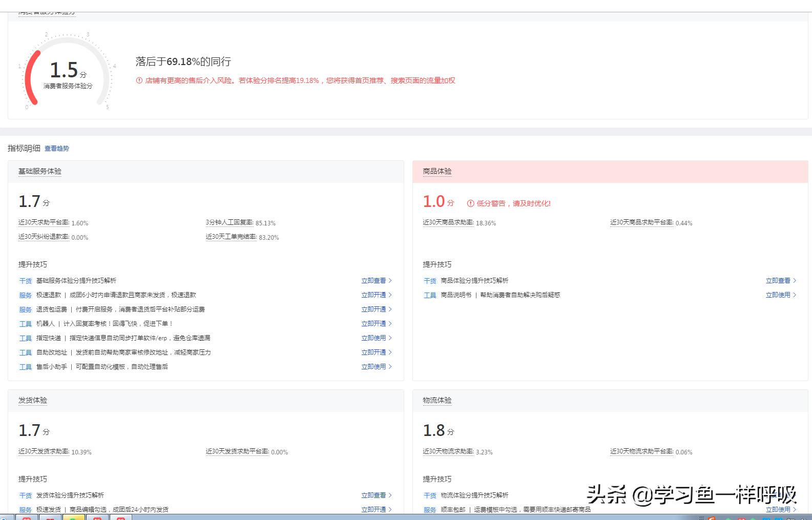This screenshot has height=520, width=812.
Task: Click chevron after 立即使用 in 指定快递 row
Action: click(x=390, y=338)
